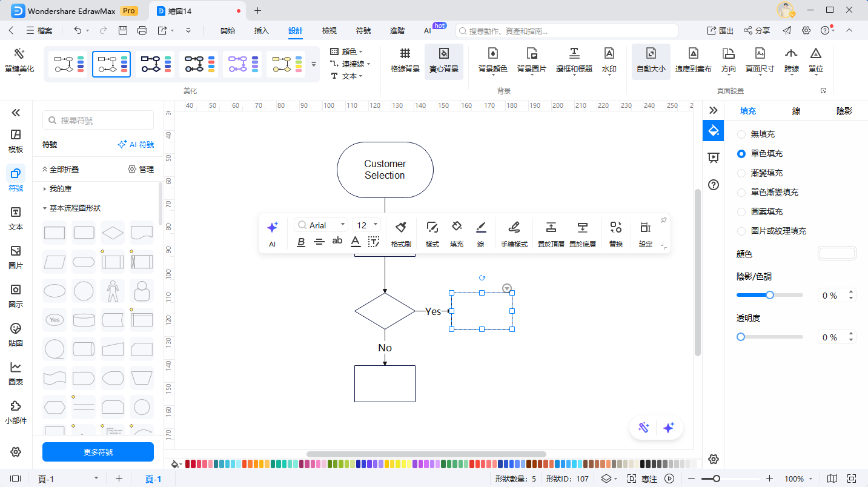The width and height of the screenshot is (868, 487).
Task: Click the Search Symbols (搜尋符號) input field
Action: pyautogui.click(x=104, y=121)
